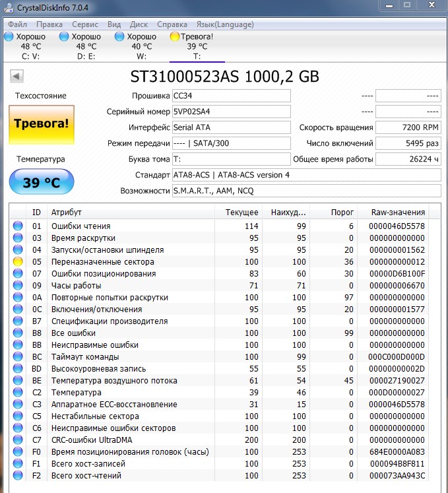Select the Ошибки чтения attribute name
Screen dimensions: 448x493
(x=80, y=226)
